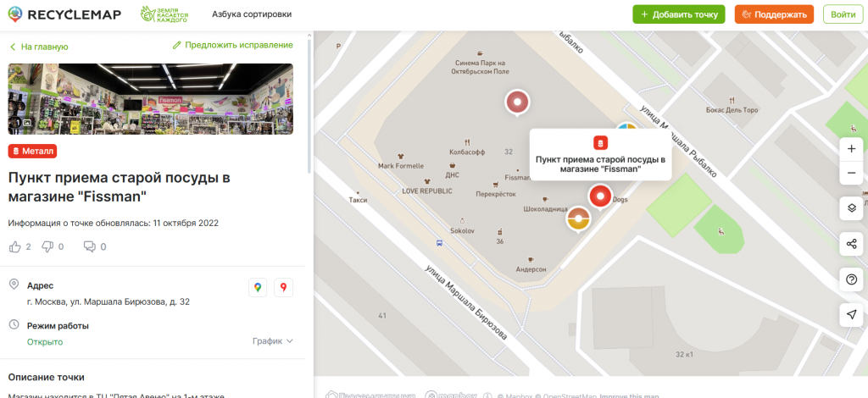Click the update date 11 октября 2022
The height and width of the screenshot is (398, 868).
[186, 224]
